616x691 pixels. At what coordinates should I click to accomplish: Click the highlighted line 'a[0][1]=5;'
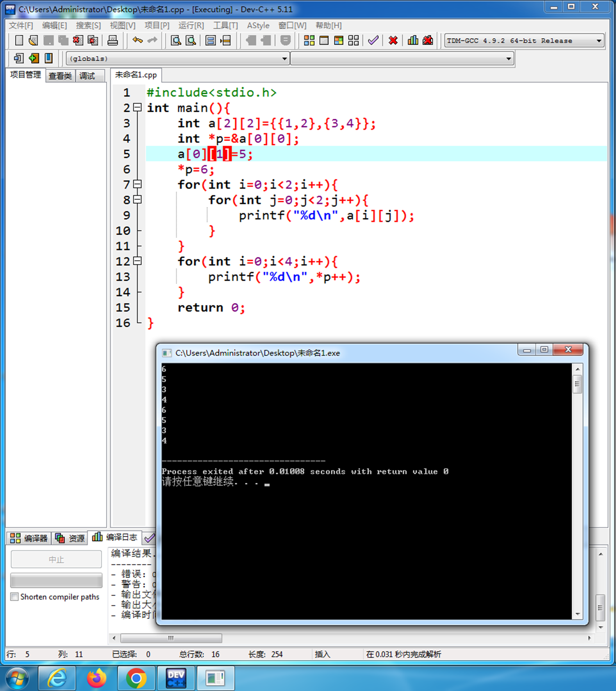[x=215, y=154]
